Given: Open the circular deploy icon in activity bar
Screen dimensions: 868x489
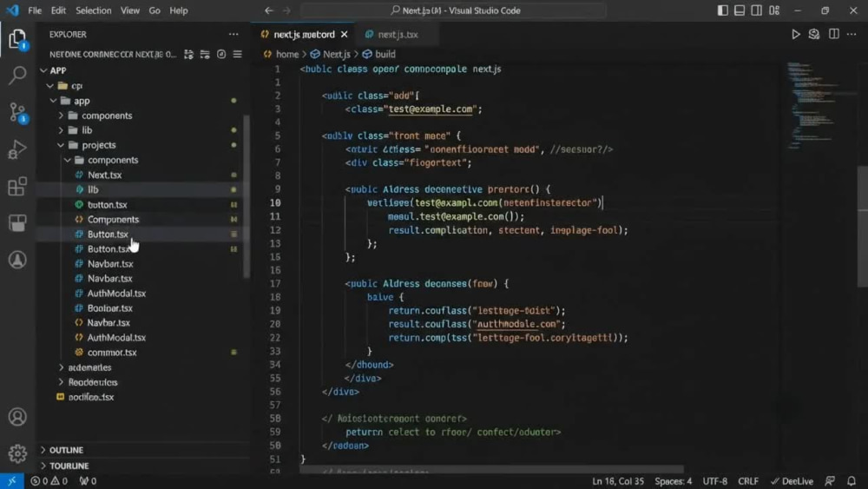Looking at the screenshot, I should click(x=17, y=260).
